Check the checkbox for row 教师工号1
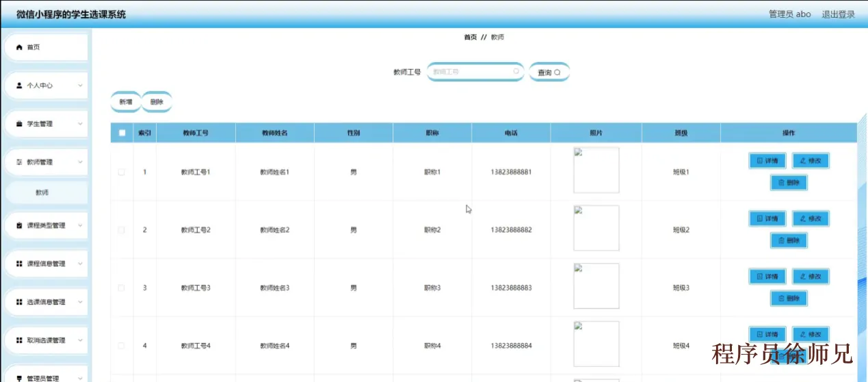Image resolution: width=868 pixels, height=382 pixels. (x=121, y=172)
